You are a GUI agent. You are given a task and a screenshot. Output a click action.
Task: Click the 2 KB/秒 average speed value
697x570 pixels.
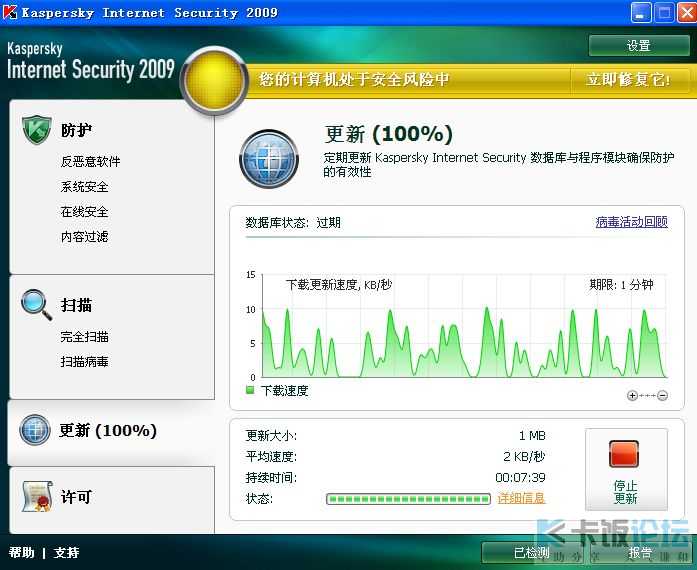[524, 457]
